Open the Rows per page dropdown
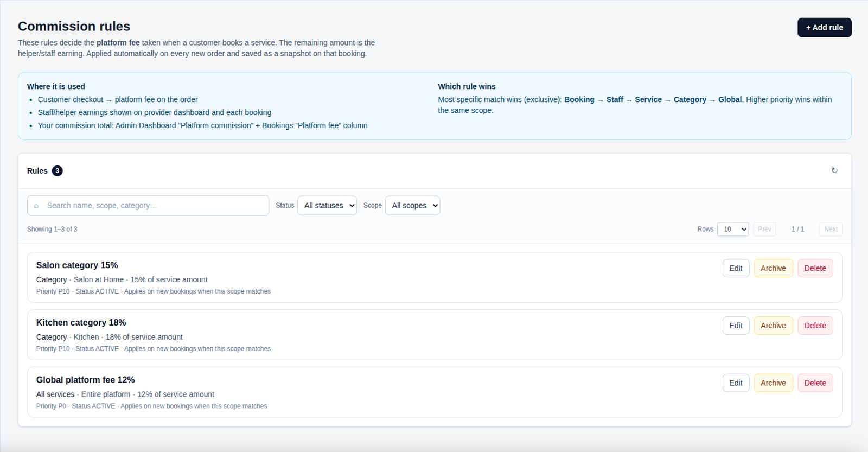The height and width of the screenshot is (452, 868). click(x=733, y=229)
